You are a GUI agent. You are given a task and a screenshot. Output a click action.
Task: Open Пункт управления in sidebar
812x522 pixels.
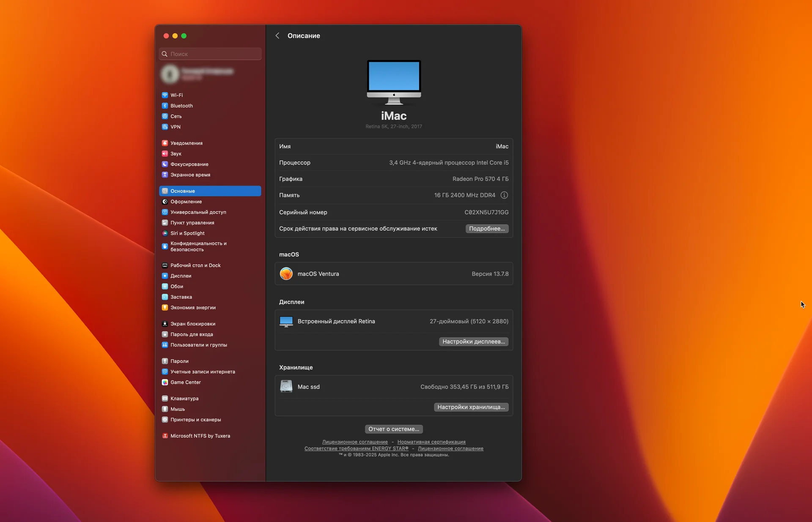[210, 223]
